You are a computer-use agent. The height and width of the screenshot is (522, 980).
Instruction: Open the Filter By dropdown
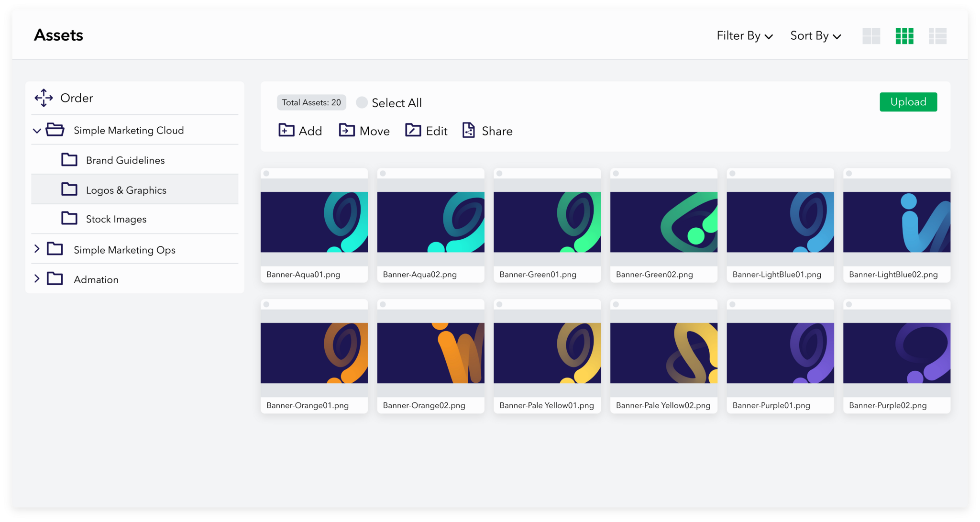pyautogui.click(x=744, y=35)
